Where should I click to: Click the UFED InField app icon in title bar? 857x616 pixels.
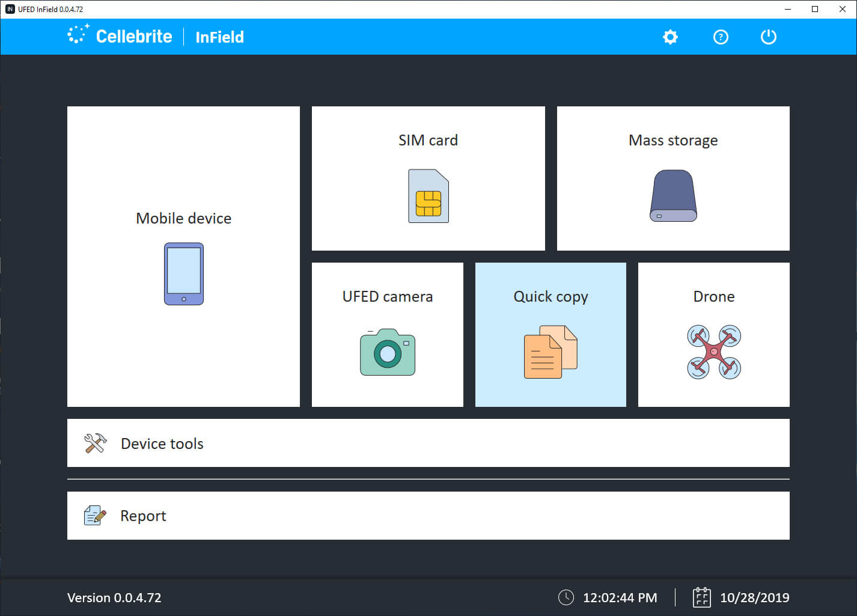10,9
